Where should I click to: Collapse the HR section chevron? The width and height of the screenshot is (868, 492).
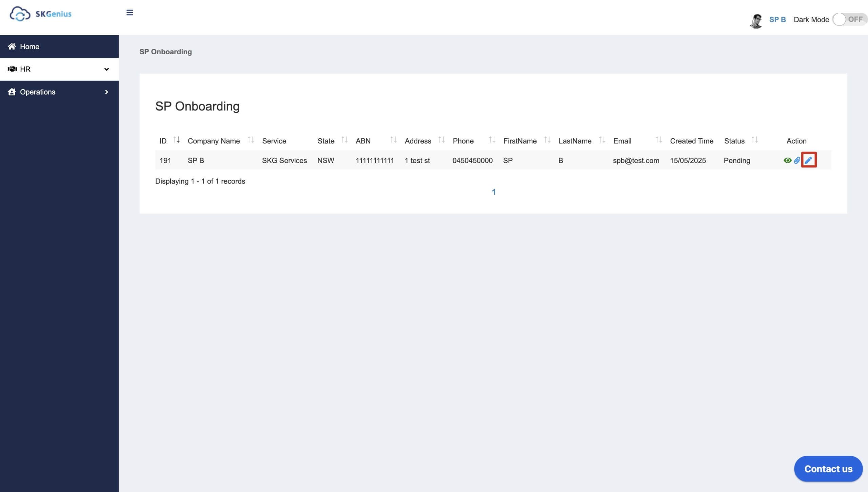tap(106, 69)
